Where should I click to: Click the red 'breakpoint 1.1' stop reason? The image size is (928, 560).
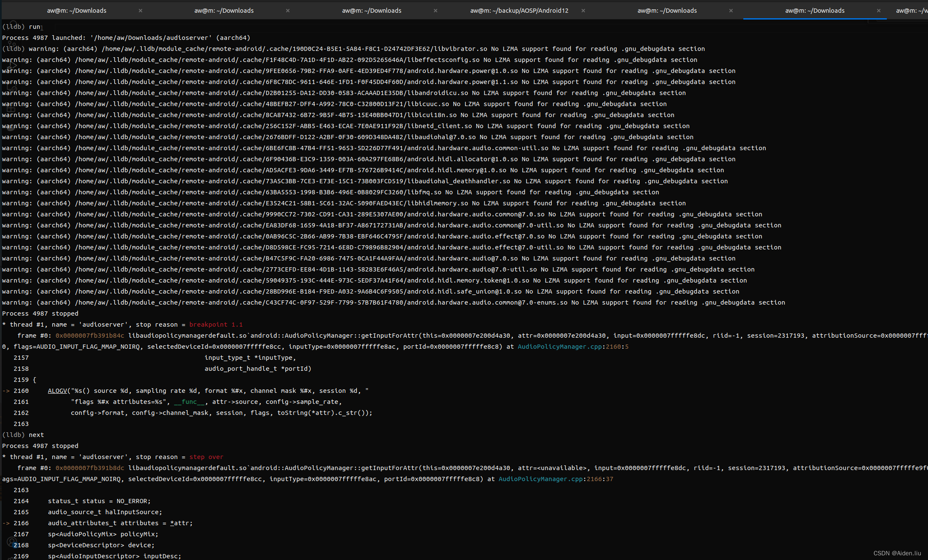(x=216, y=325)
